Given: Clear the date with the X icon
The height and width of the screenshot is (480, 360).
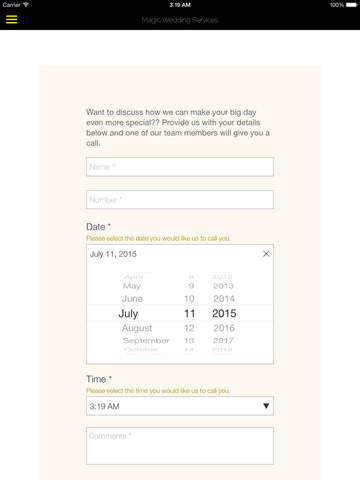Looking at the screenshot, I should click(266, 254).
